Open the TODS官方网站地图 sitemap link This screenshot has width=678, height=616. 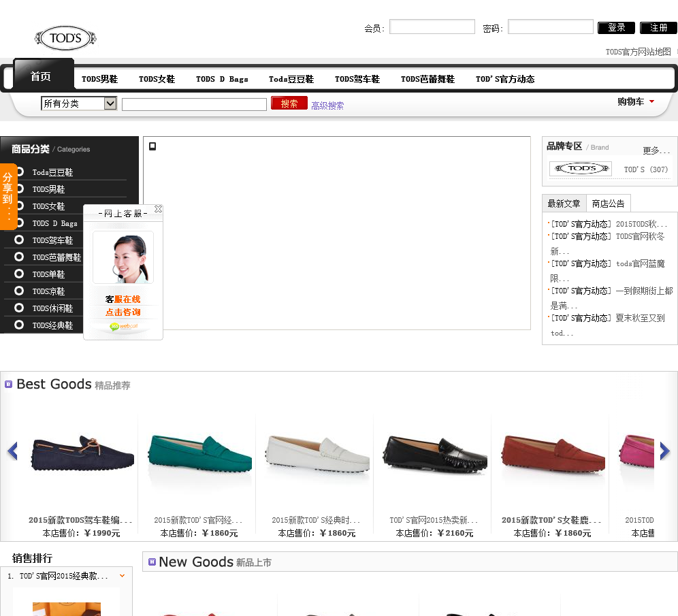639,52
